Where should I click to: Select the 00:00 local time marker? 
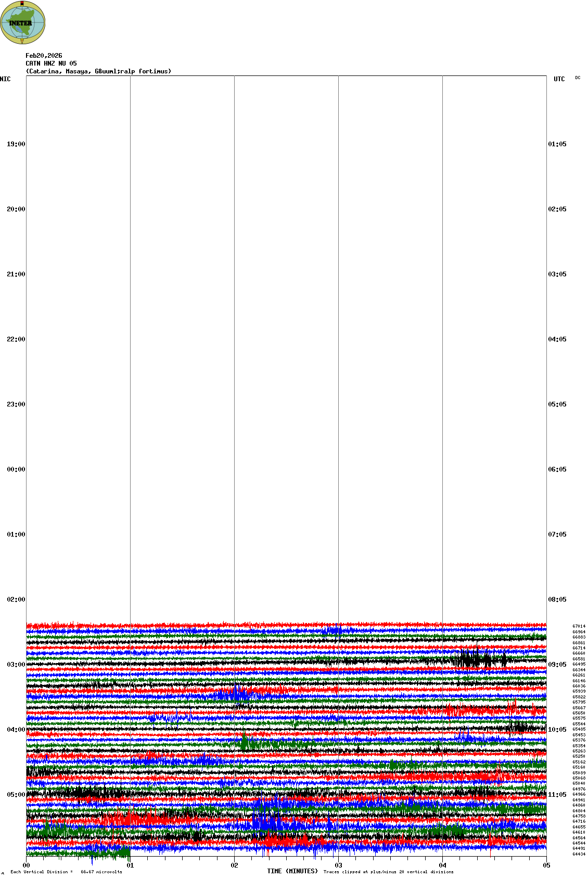[16, 469]
